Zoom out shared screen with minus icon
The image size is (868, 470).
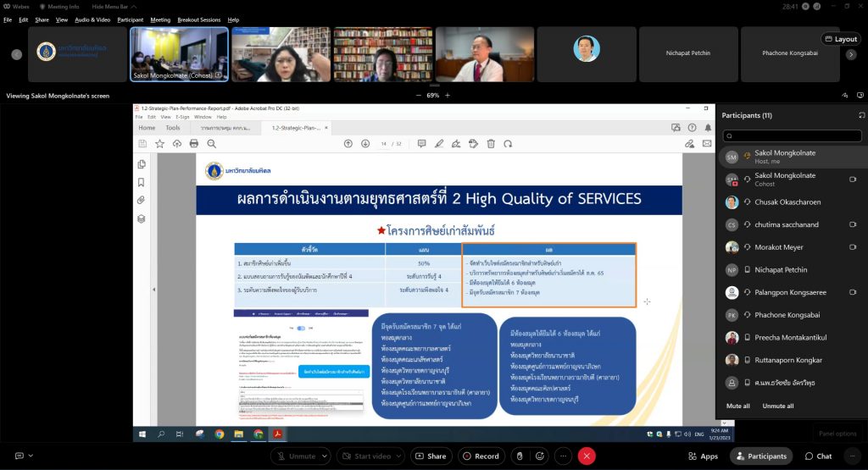(x=418, y=96)
